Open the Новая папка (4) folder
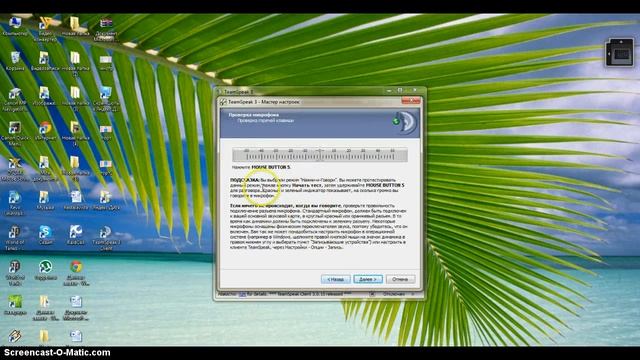 coord(76,133)
